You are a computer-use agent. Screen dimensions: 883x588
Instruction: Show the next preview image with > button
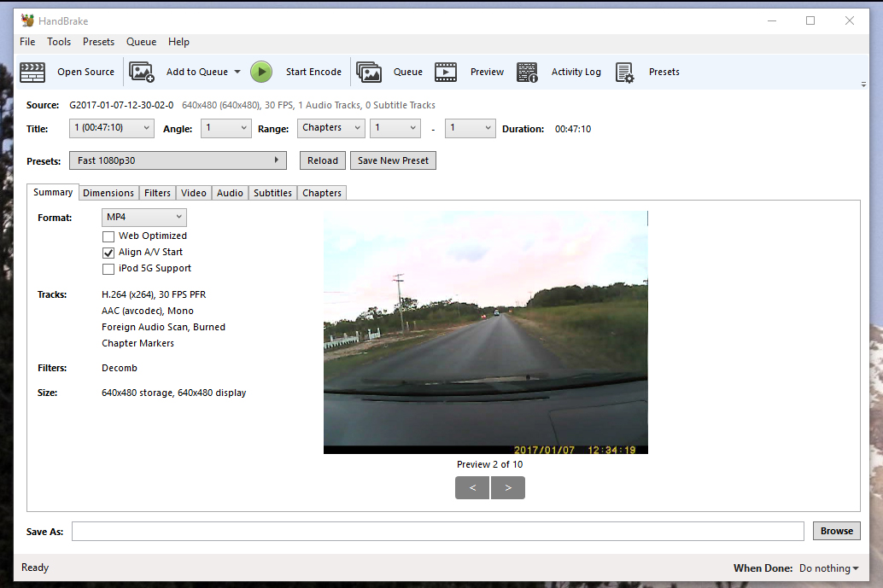point(508,488)
